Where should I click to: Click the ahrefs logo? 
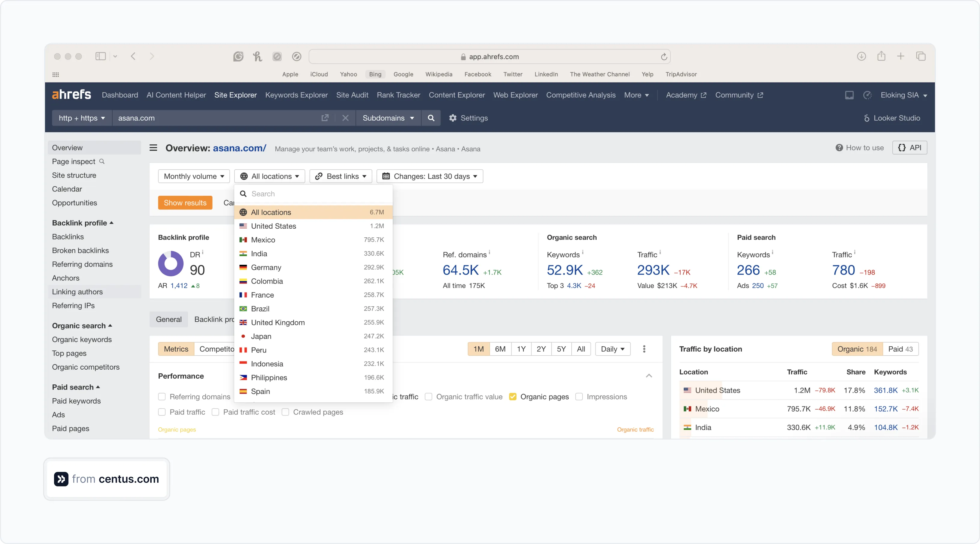tap(71, 95)
